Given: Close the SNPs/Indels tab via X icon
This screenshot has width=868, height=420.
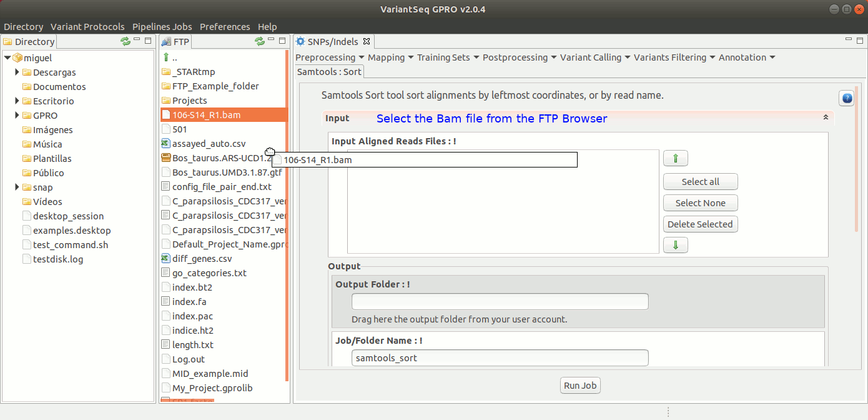Looking at the screenshot, I should (367, 42).
